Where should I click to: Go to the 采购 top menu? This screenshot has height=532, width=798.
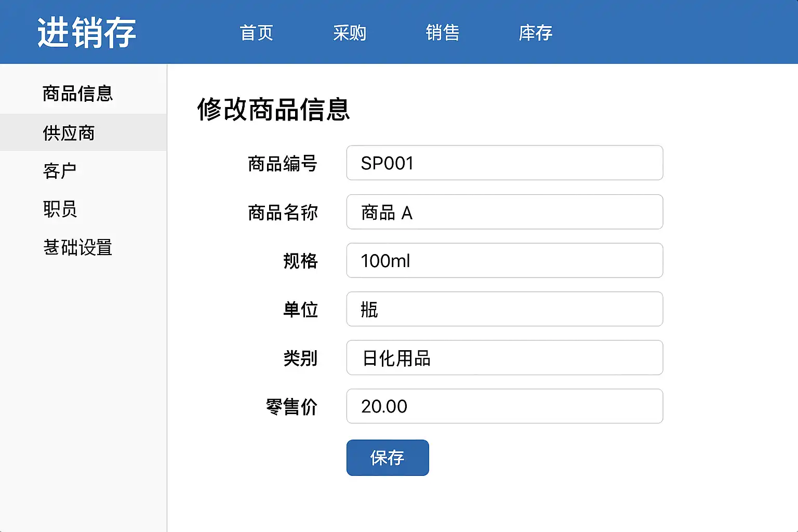tap(350, 33)
